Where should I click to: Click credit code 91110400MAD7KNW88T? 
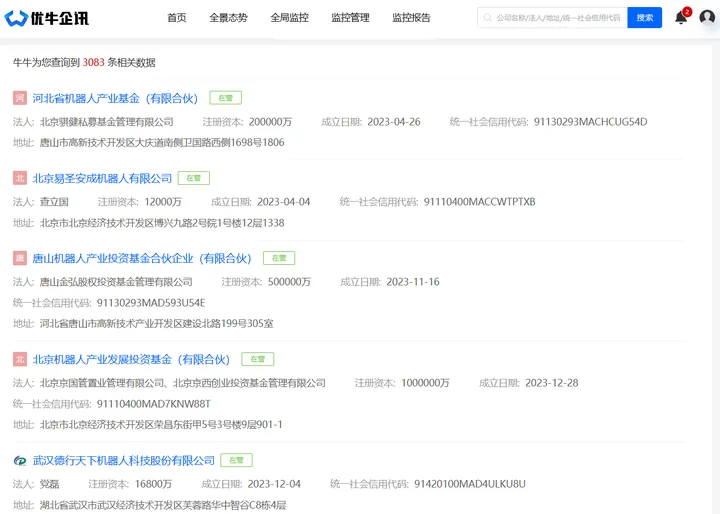153,404
